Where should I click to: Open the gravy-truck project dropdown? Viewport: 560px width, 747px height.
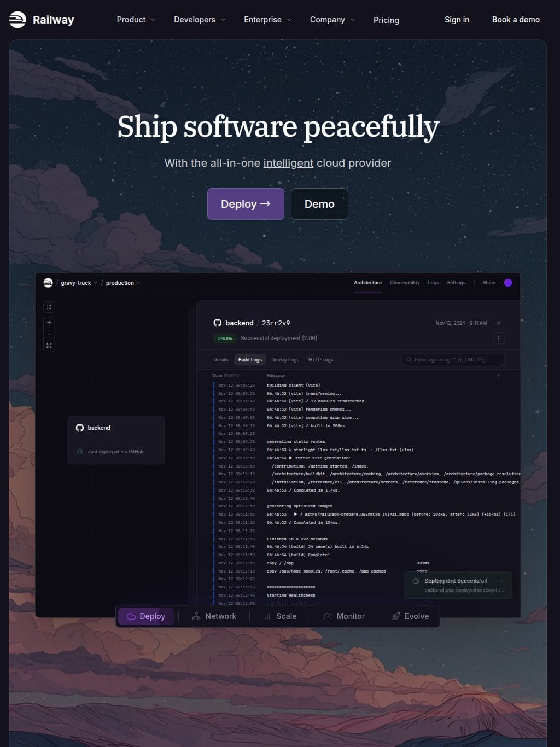[79, 283]
